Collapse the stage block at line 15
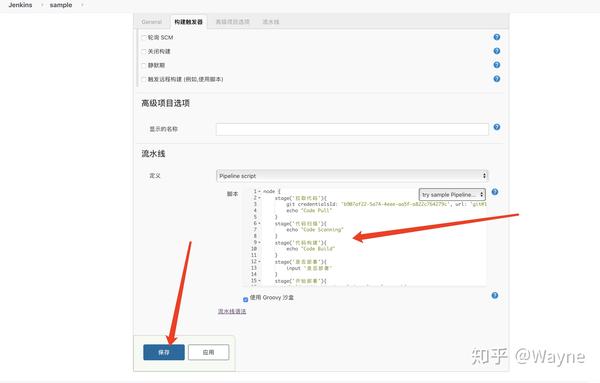 tap(259, 281)
